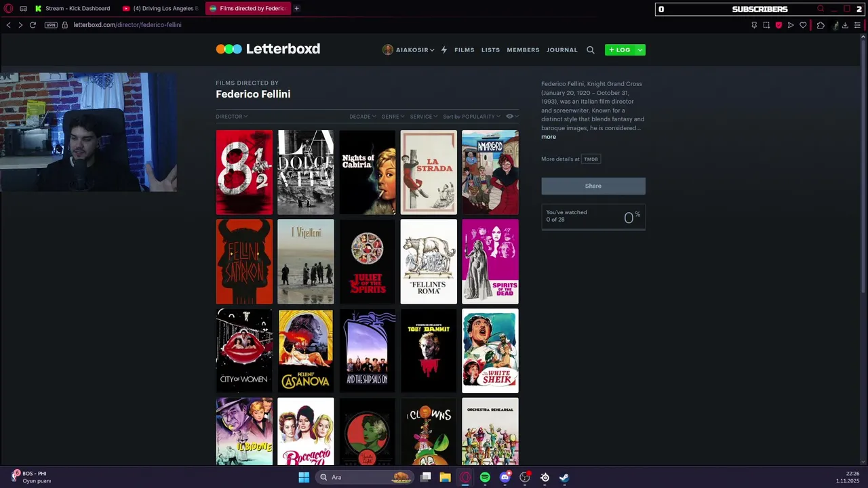Open a new browser tab with plus
The width and height of the screenshot is (868, 488).
[x=296, y=8]
